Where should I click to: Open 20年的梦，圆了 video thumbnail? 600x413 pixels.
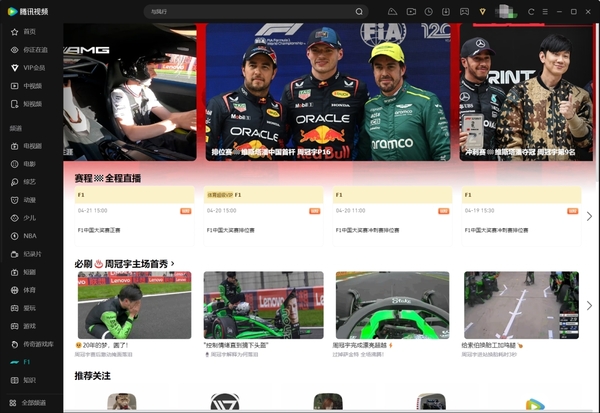pos(134,305)
